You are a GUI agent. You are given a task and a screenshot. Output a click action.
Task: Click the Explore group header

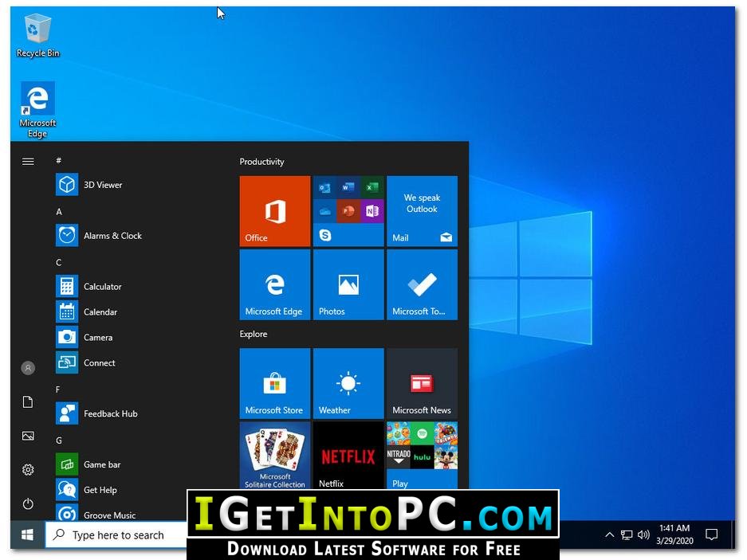[254, 335]
